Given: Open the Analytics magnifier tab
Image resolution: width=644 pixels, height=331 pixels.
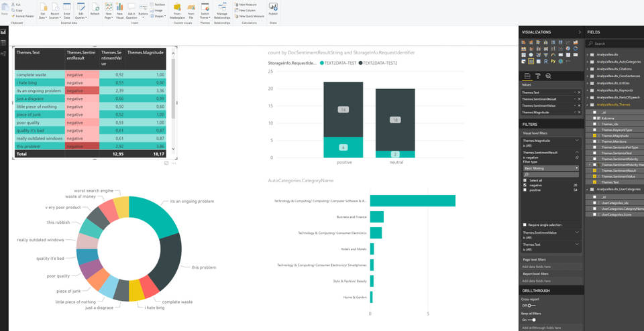Looking at the screenshot, I should click(x=548, y=76).
